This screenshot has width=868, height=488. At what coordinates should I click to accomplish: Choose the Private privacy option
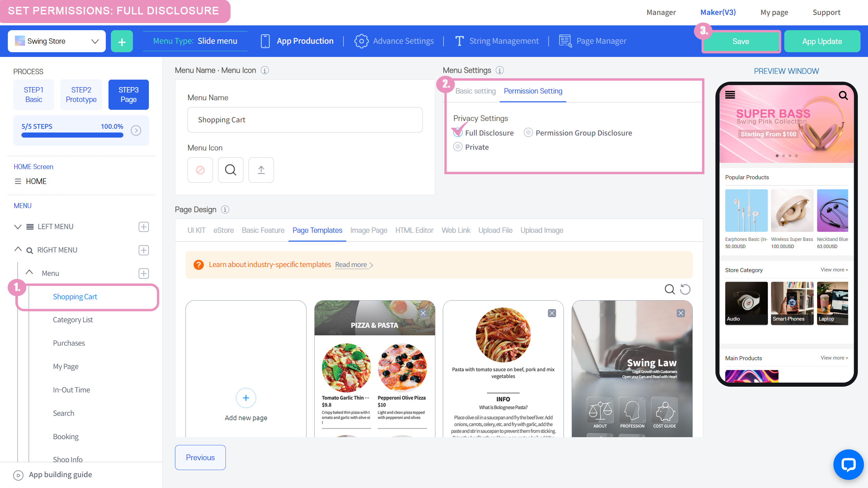458,147
